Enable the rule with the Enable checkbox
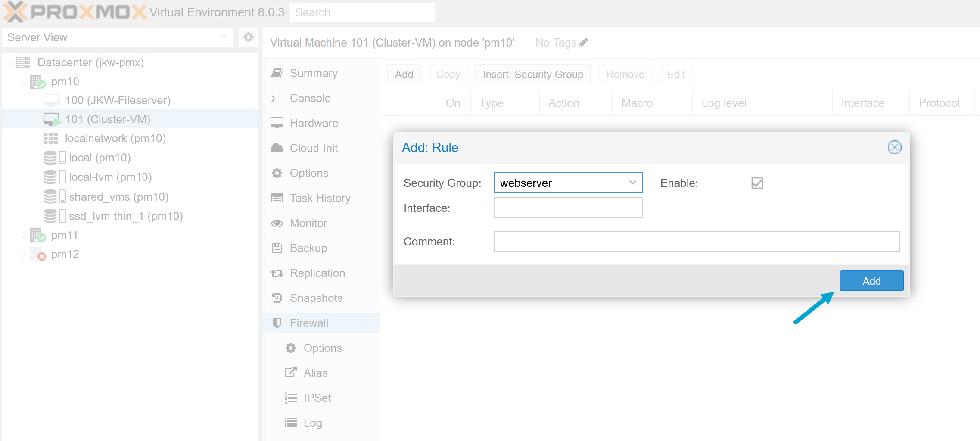This screenshot has height=441, width=980. [x=757, y=183]
